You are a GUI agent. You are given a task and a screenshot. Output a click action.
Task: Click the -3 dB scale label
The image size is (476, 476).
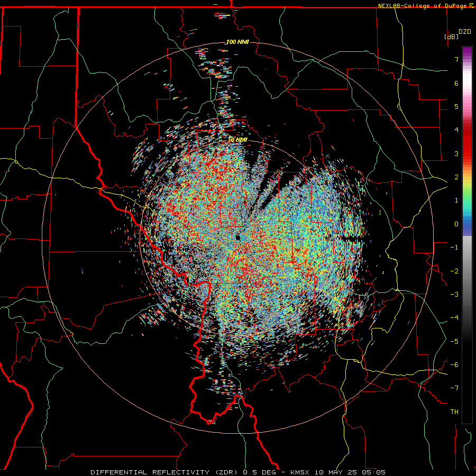pos(454,295)
